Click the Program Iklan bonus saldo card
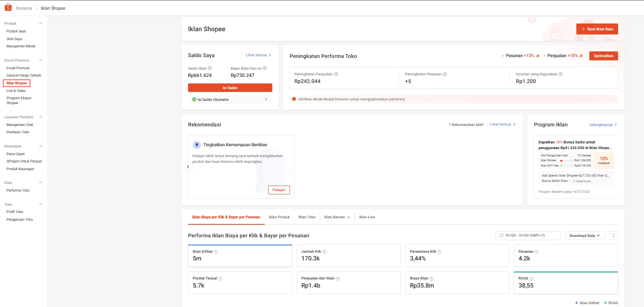This screenshot has height=307, width=644. 576,167
